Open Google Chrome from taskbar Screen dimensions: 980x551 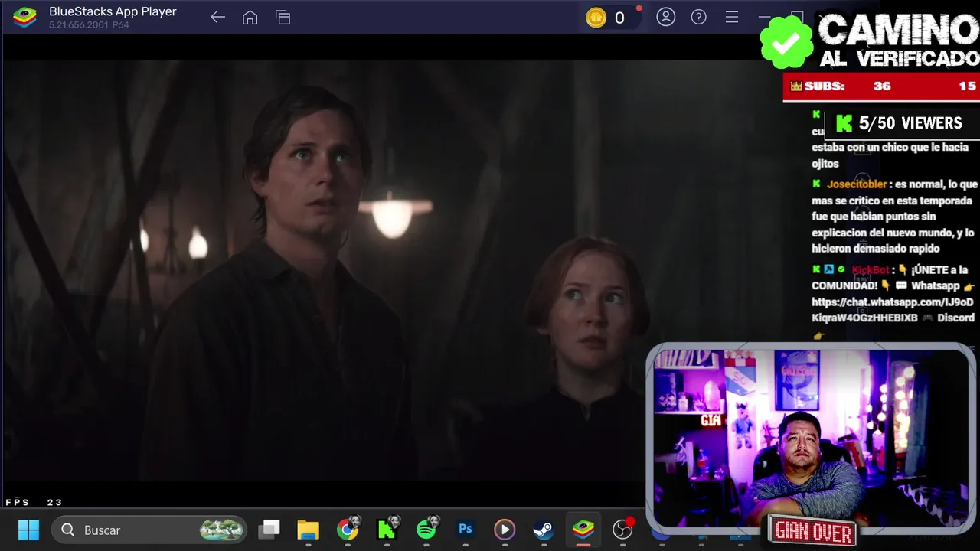pos(348,530)
